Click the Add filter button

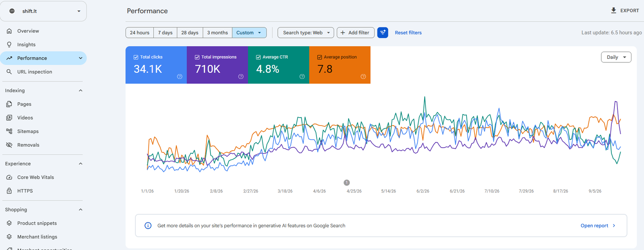pyautogui.click(x=356, y=33)
